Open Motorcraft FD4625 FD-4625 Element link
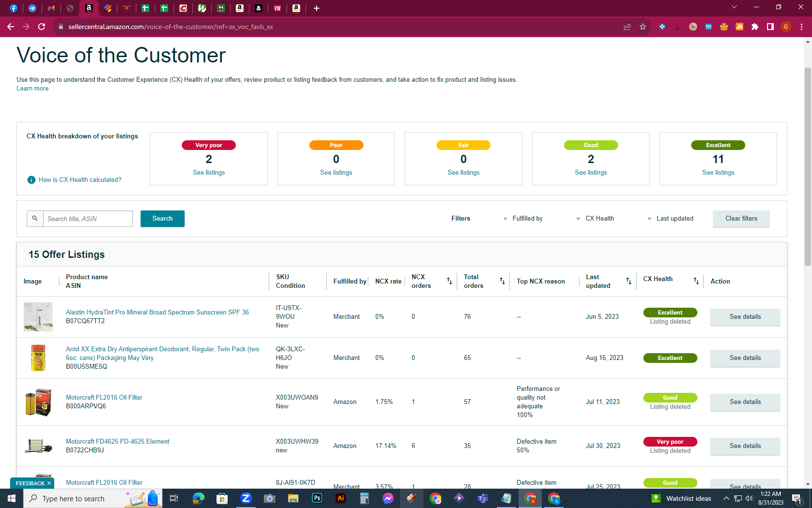Image resolution: width=812 pixels, height=508 pixels. tap(117, 442)
